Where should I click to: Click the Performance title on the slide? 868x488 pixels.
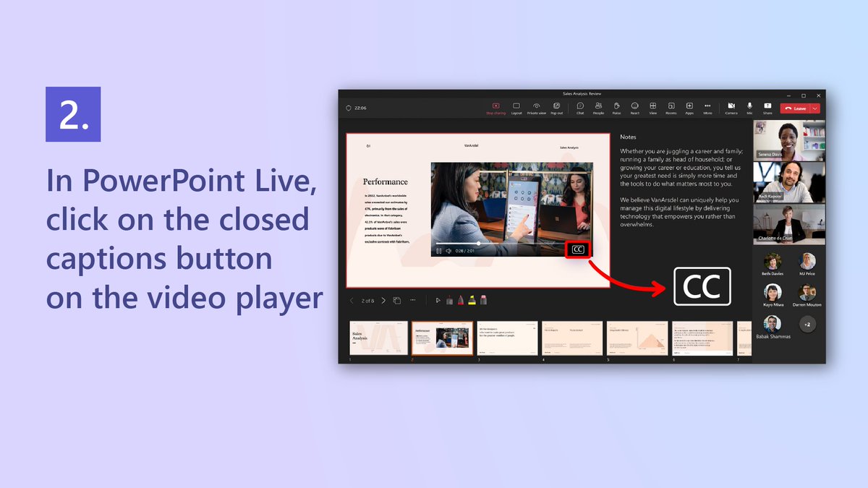386,182
